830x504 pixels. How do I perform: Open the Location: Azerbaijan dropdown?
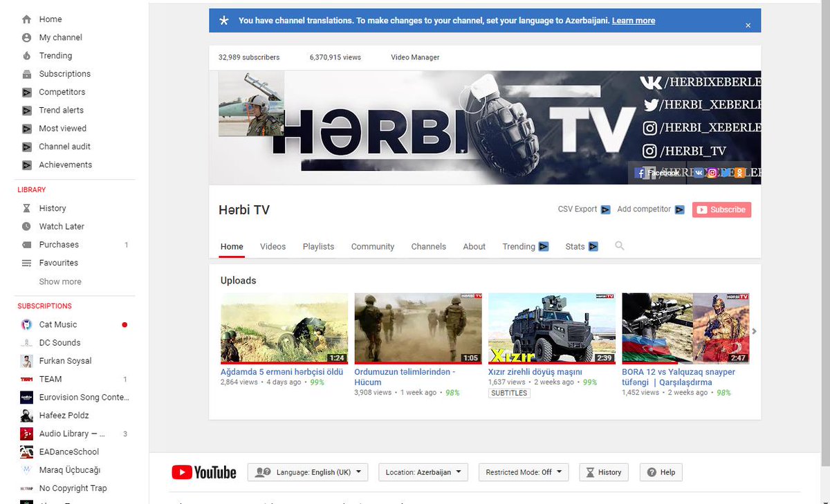click(423, 472)
